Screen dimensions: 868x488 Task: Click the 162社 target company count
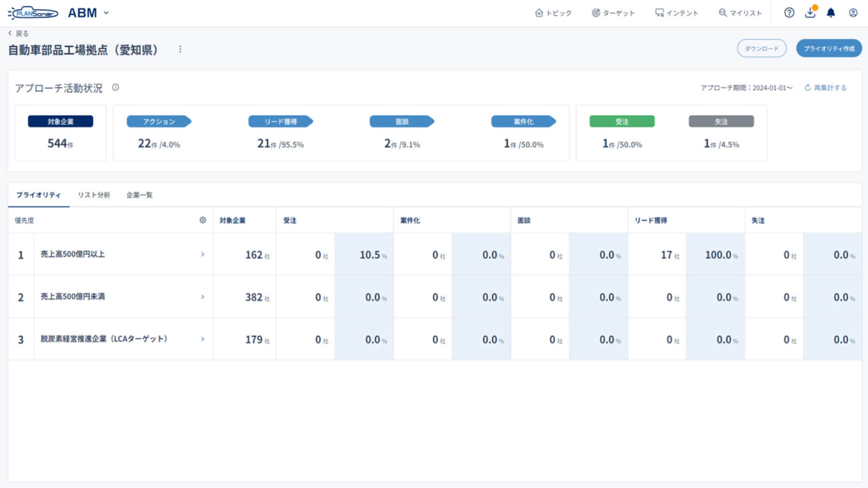pyautogui.click(x=257, y=255)
